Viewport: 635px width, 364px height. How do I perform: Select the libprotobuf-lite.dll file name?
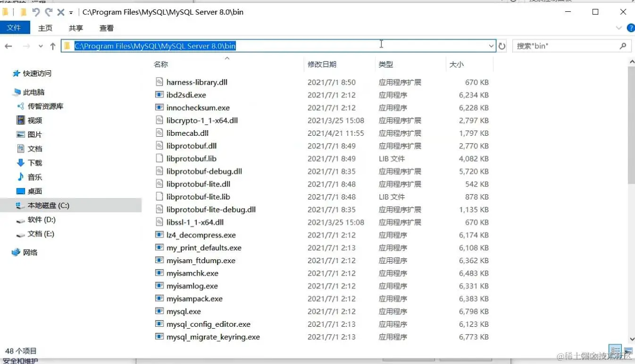(x=198, y=184)
